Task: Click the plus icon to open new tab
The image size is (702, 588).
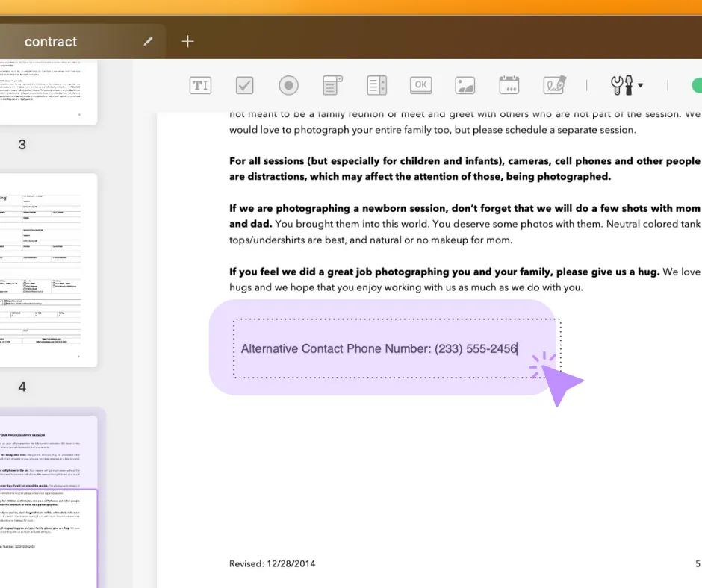Action: [x=187, y=41]
